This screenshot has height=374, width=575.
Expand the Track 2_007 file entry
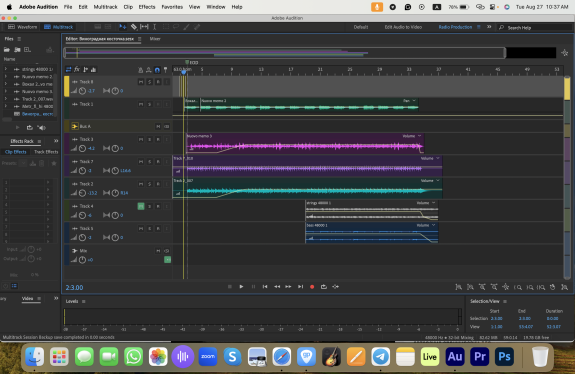6,99
